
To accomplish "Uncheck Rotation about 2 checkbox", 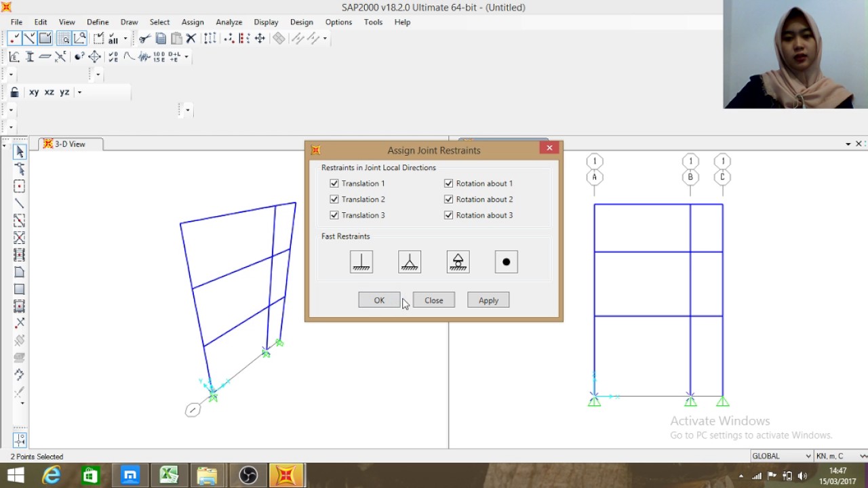I will (x=449, y=199).
